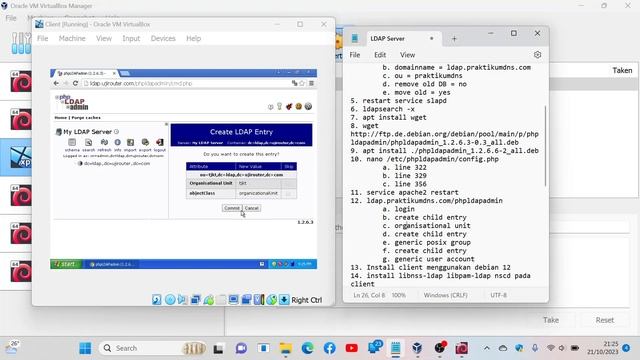This screenshot has width=640, height=360.
Task: Add a new tab in Notepad
Action: (x=454, y=39)
